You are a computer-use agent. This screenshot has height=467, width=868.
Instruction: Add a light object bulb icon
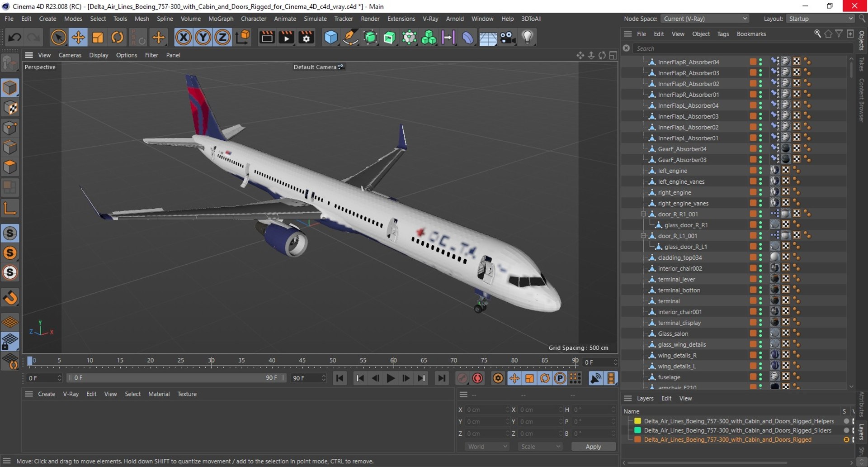click(527, 37)
